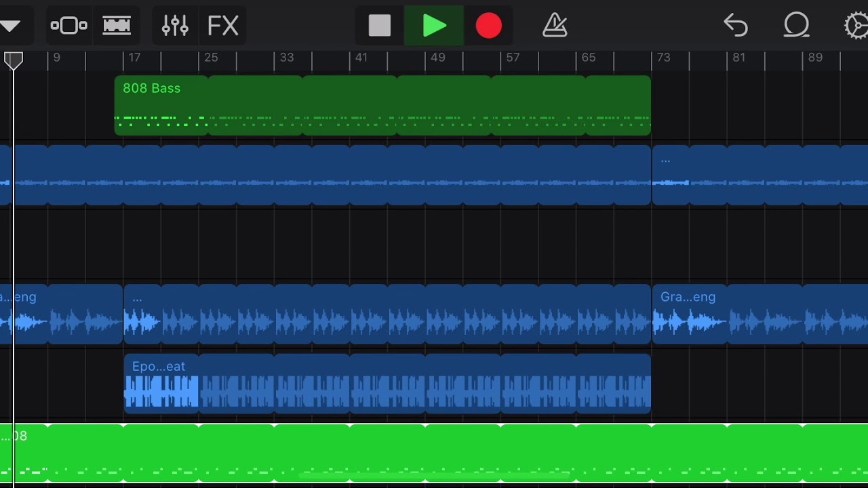Open the Loop Browser icon
Image resolution: width=868 pixels, height=488 pixels.
point(797,26)
